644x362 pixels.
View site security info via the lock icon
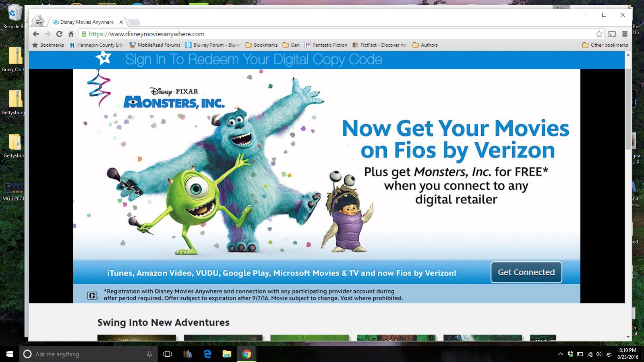[x=84, y=34]
